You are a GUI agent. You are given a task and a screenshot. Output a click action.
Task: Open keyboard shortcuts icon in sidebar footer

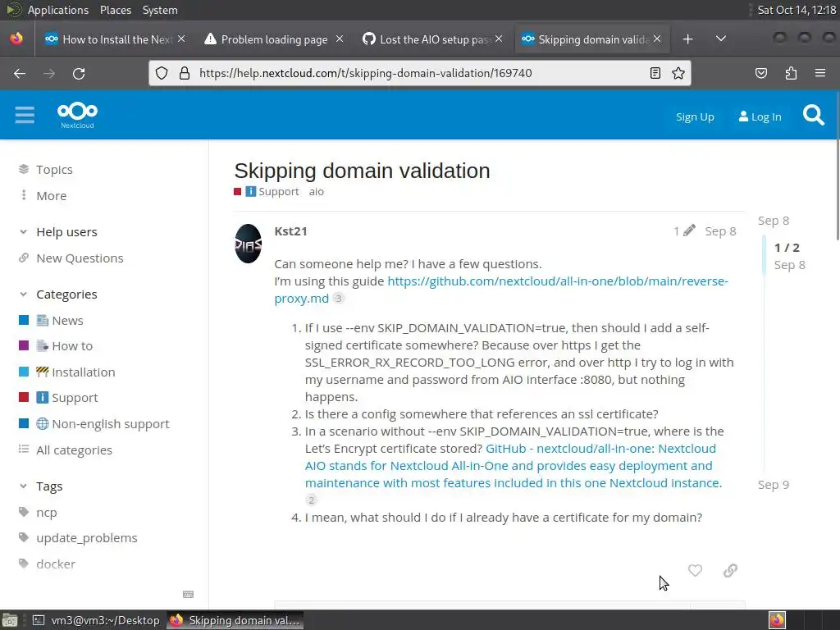[188, 594]
